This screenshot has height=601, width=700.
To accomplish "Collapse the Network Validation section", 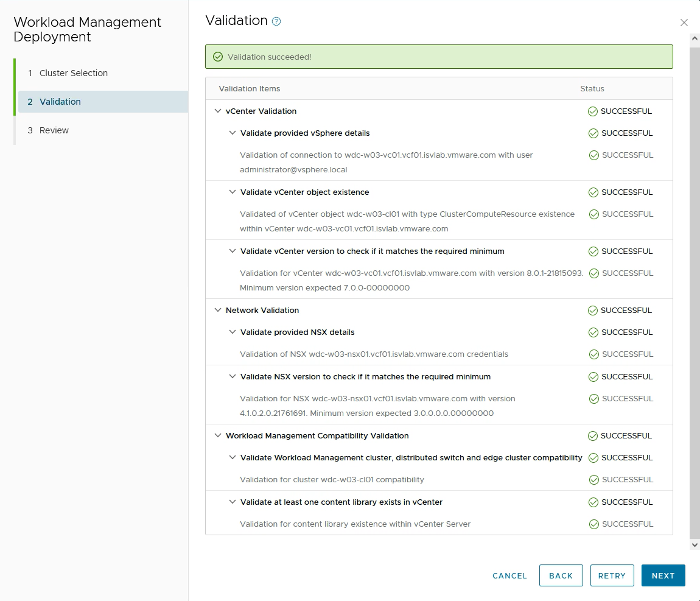I will (218, 310).
